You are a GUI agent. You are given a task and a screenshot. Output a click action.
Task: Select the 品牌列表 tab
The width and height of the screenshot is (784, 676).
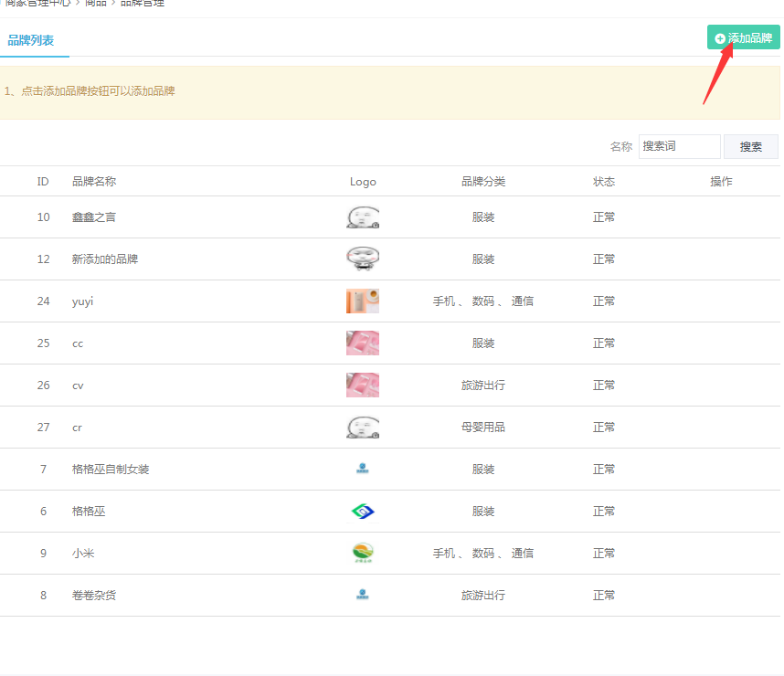click(x=31, y=41)
